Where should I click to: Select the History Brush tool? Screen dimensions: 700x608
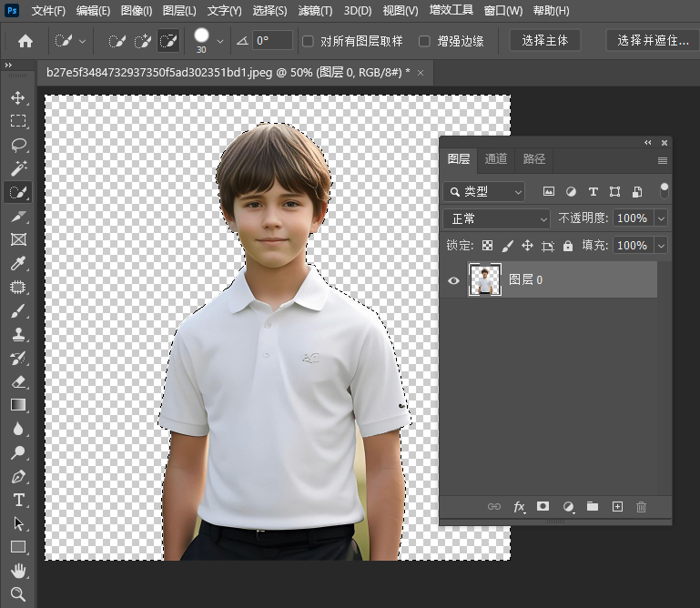pyautogui.click(x=18, y=358)
